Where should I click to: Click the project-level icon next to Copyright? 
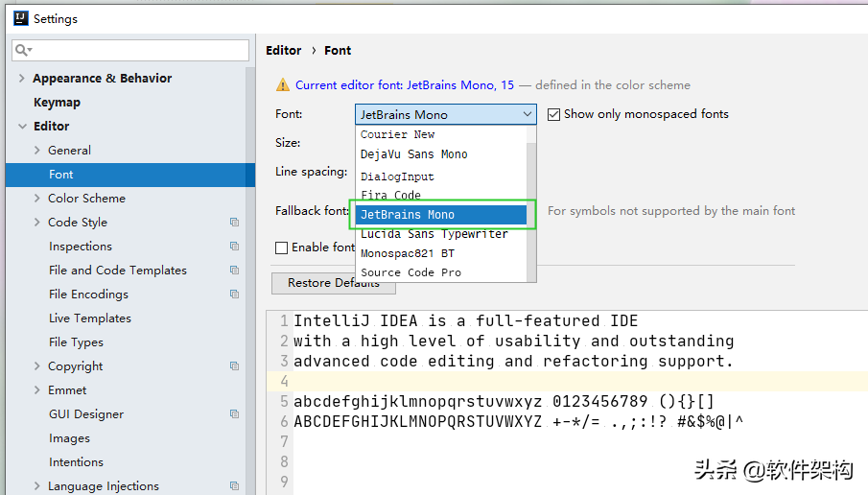(234, 366)
